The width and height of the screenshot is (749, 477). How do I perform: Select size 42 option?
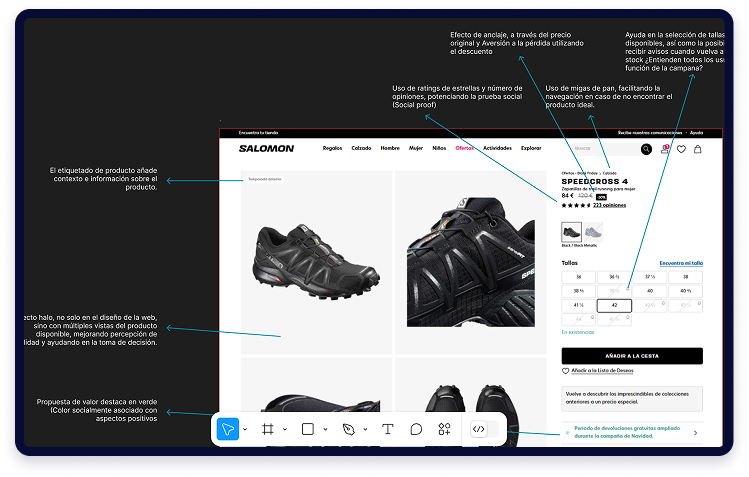614,305
